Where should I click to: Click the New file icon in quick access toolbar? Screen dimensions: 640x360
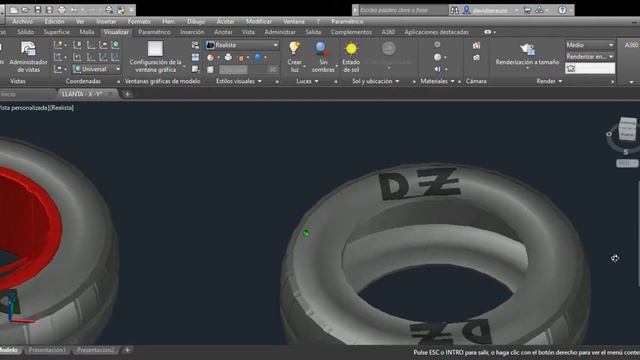click(14, 10)
